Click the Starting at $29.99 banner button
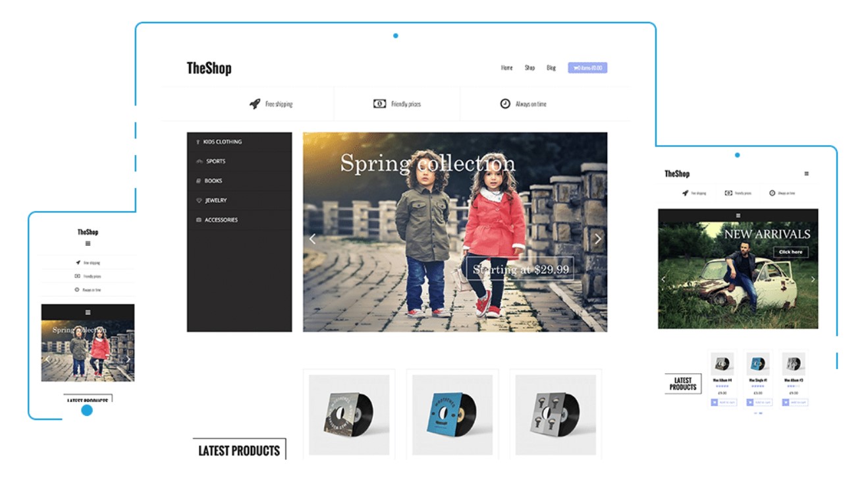868x499 pixels. pyautogui.click(x=520, y=269)
